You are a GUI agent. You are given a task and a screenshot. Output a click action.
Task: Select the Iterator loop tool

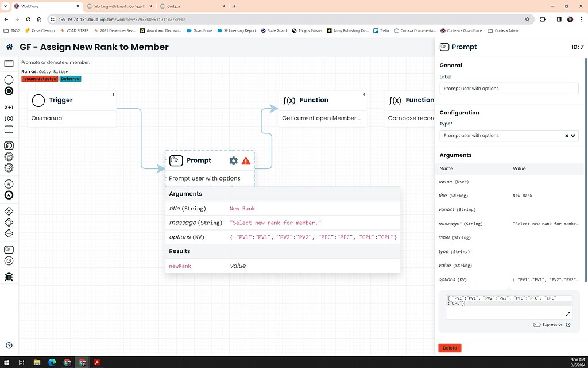[x=9, y=145]
